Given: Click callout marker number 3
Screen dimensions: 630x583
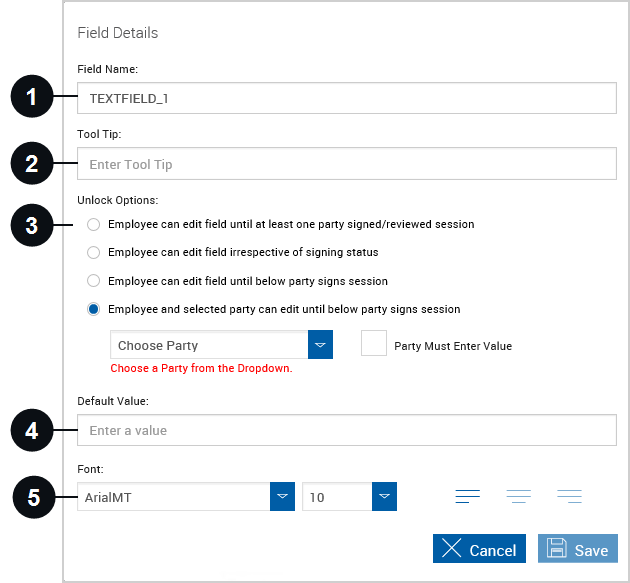Looking at the screenshot, I should 32,225.
